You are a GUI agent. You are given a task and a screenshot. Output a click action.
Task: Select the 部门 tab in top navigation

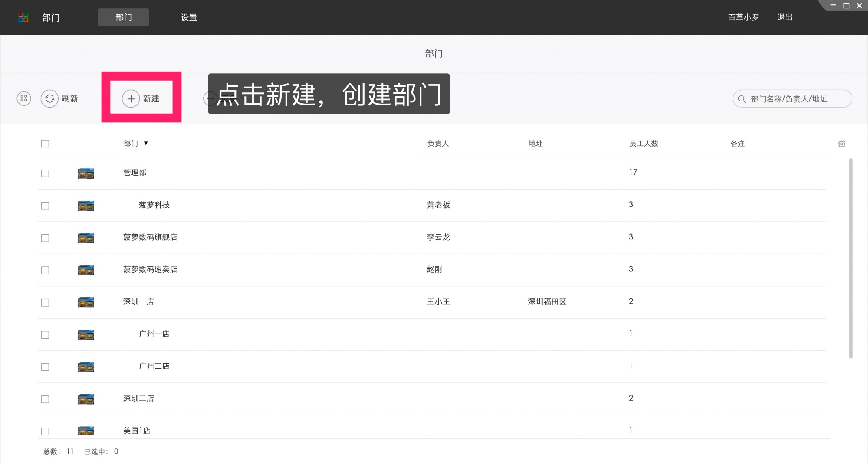123,17
